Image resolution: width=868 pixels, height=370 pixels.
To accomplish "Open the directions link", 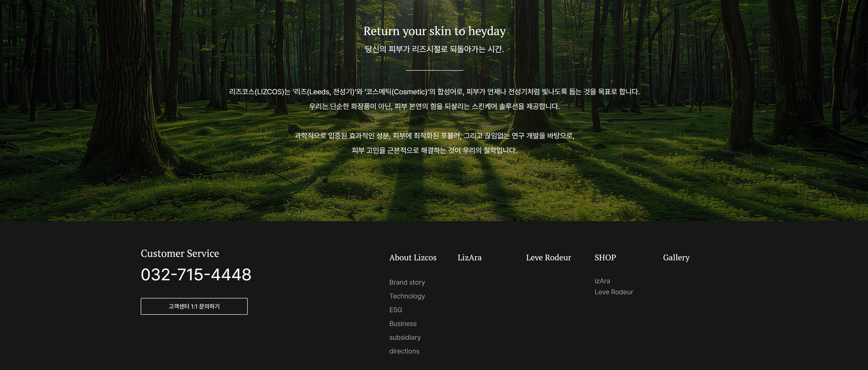I will tap(404, 351).
